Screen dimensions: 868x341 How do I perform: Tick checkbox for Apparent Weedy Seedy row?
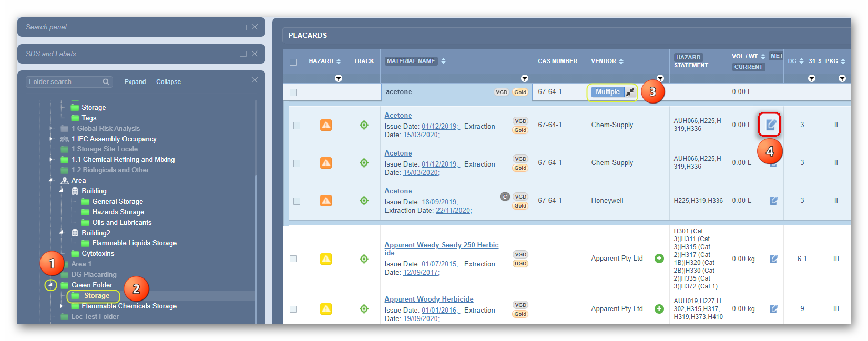coord(293,259)
